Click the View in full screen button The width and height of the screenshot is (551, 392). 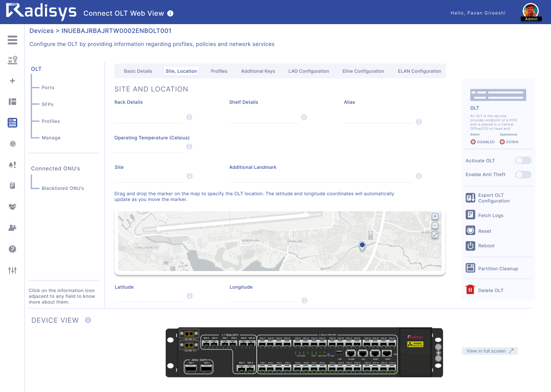click(490, 351)
